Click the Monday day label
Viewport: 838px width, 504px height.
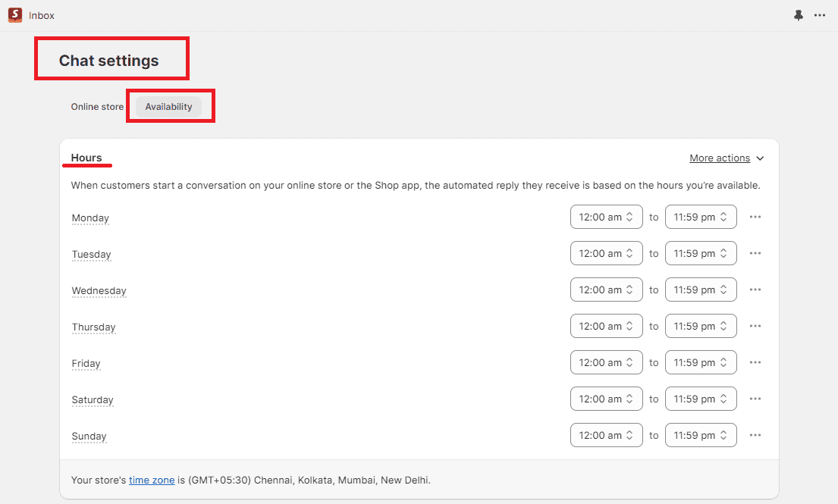point(89,218)
